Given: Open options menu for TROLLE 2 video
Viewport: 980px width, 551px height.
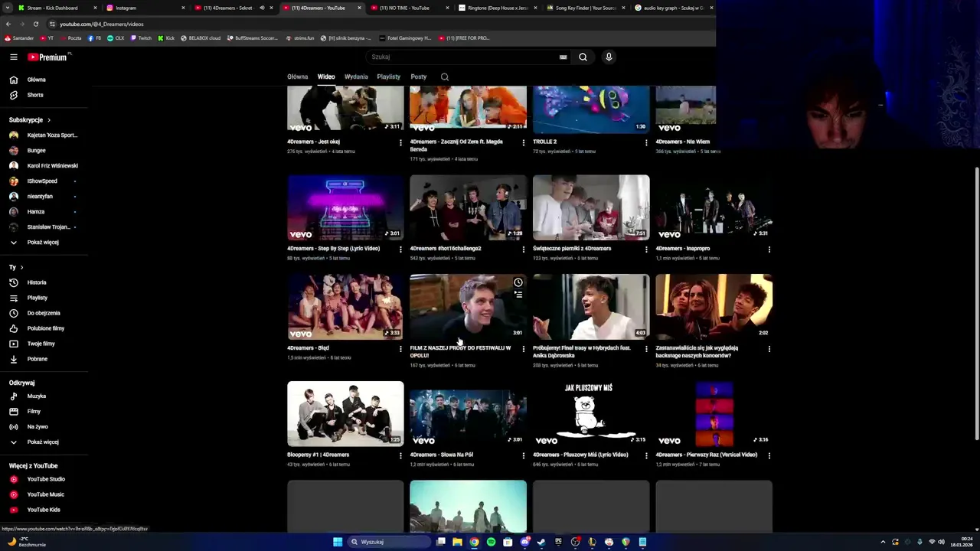Looking at the screenshot, I should (x=646, y=142).
